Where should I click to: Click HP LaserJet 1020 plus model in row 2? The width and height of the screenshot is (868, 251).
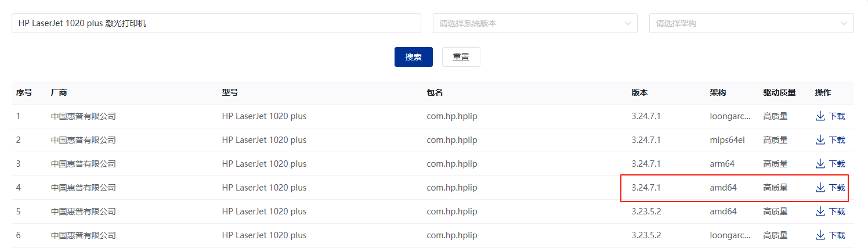[x=264, y=140]
